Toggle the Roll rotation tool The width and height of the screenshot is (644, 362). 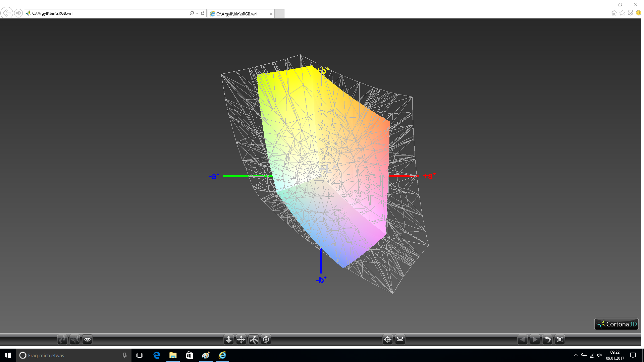tap(266, 340)
